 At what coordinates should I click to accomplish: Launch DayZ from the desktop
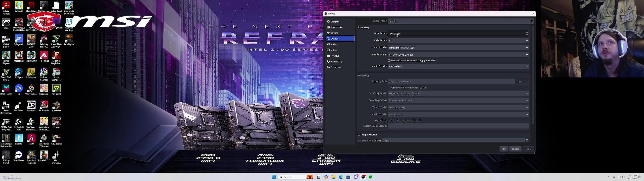[x=6, y=23]
